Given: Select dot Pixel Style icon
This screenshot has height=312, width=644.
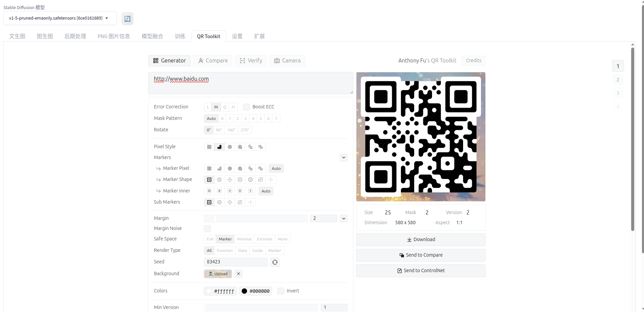Looking at the screenshot, I should (x=230, y=147).
